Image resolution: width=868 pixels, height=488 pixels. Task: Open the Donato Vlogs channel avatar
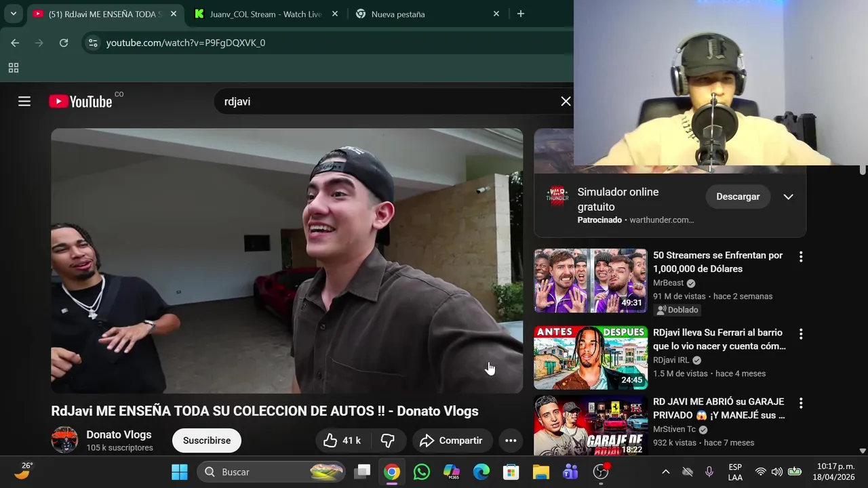64,441
